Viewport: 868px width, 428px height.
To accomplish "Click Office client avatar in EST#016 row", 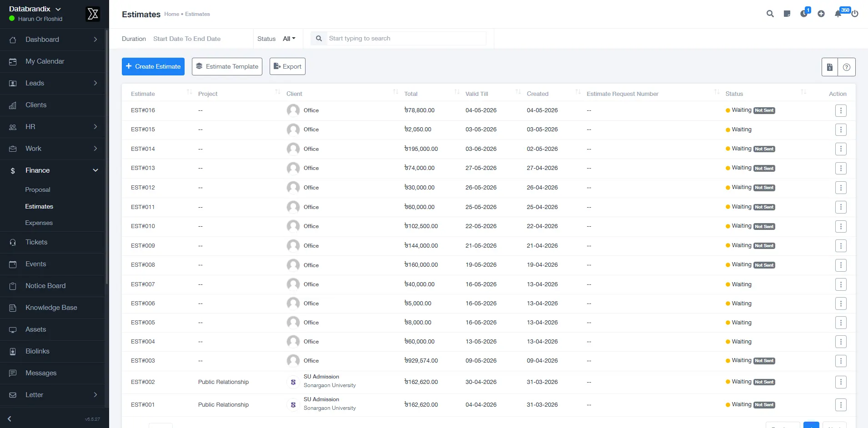I will coord(293,110).
